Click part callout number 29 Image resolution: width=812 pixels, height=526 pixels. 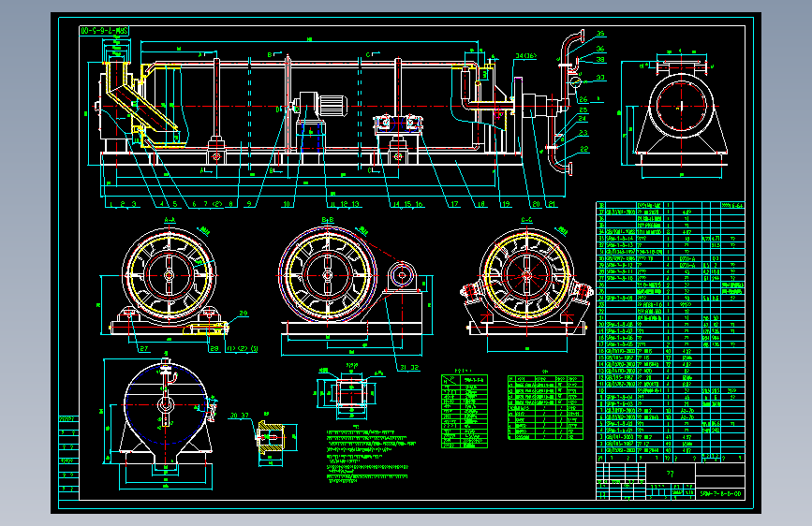click(x=244, y=314)
